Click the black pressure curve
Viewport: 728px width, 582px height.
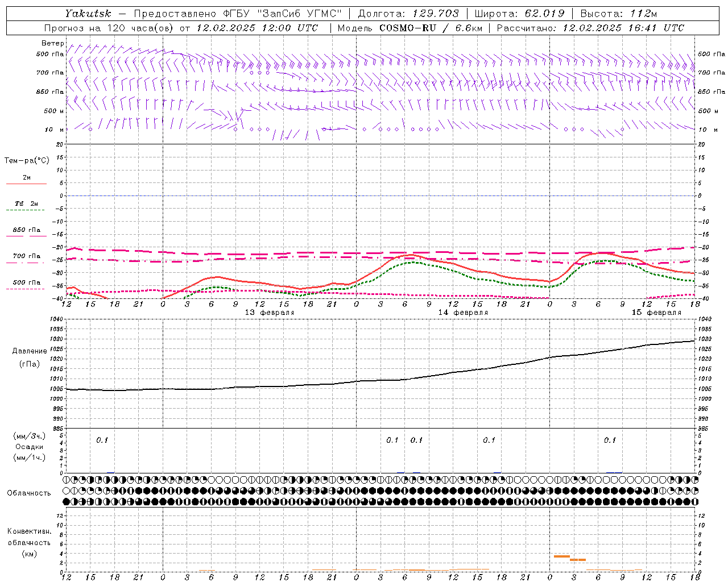pos(381,380)
